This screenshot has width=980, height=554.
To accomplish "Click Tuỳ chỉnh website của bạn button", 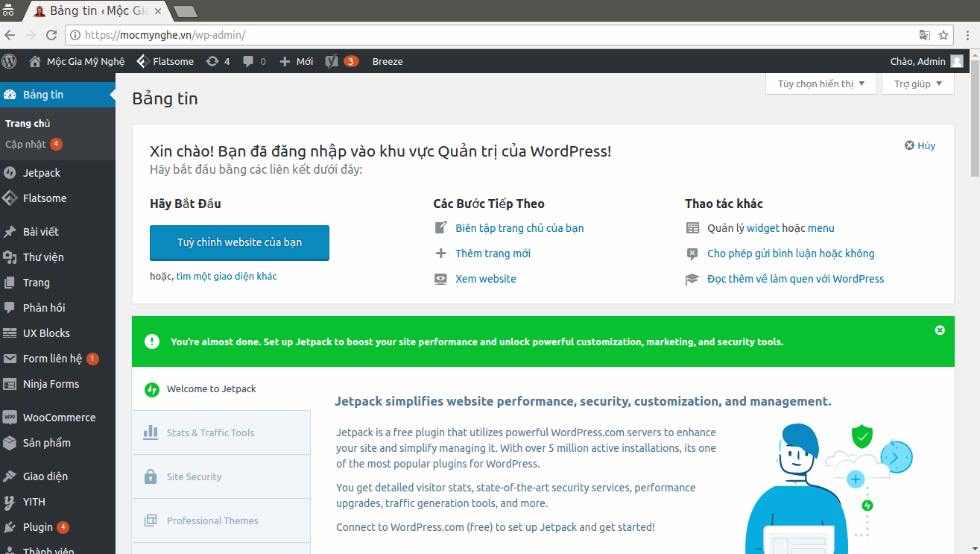I will tap(239, 242).
